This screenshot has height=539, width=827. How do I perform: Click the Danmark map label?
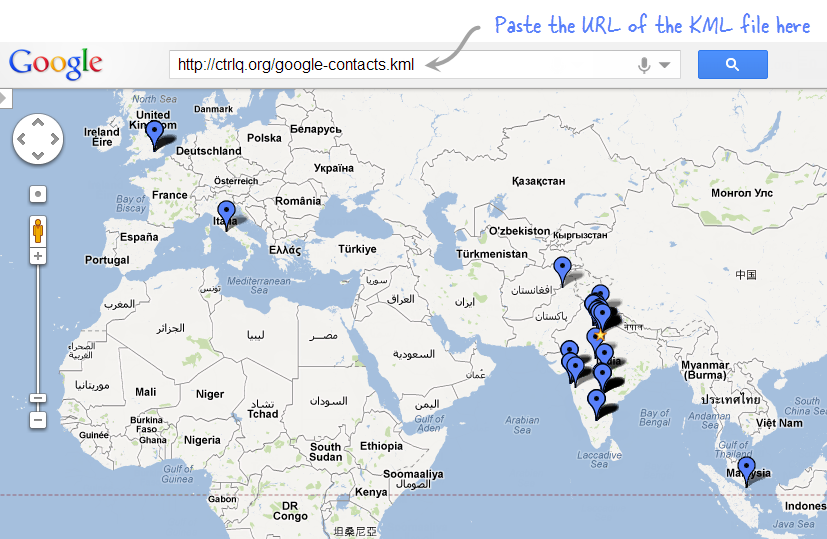[x=213, y=109]
